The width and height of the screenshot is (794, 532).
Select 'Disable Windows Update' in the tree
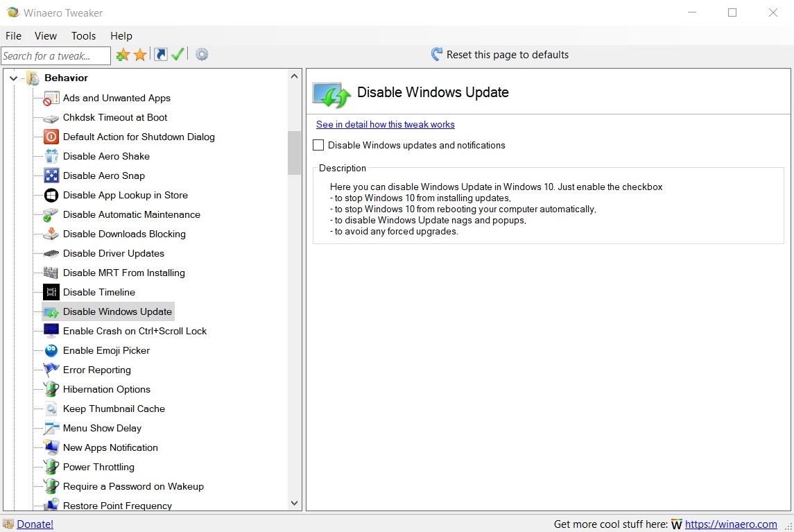pos(117,311)
